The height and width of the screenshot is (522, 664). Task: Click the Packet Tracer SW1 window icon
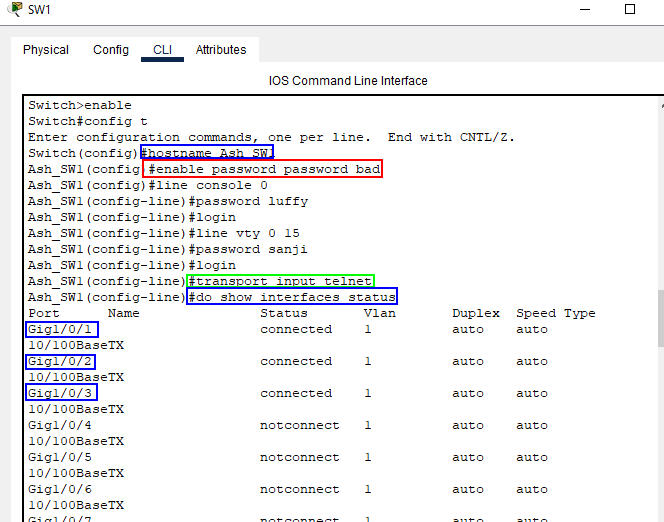click(x=16, y=9)
